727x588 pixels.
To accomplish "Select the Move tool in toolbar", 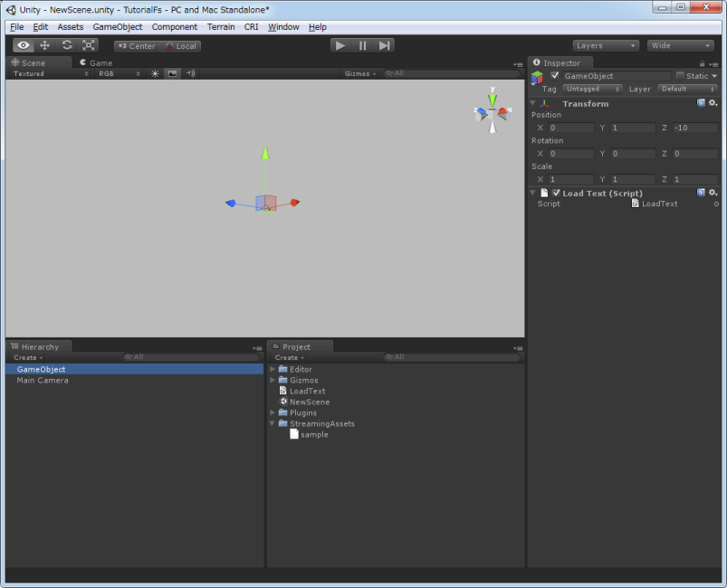I will (x=44, y=45).
